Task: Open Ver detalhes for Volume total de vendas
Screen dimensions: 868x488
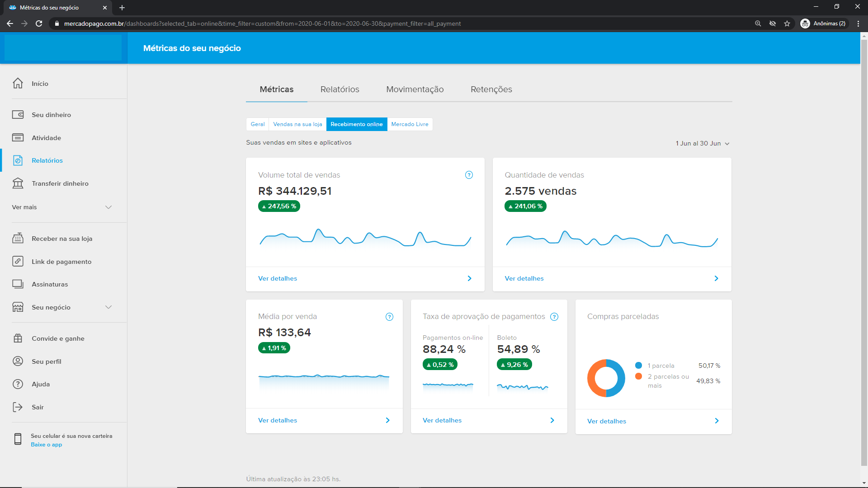Action: (x=278, y=278)
